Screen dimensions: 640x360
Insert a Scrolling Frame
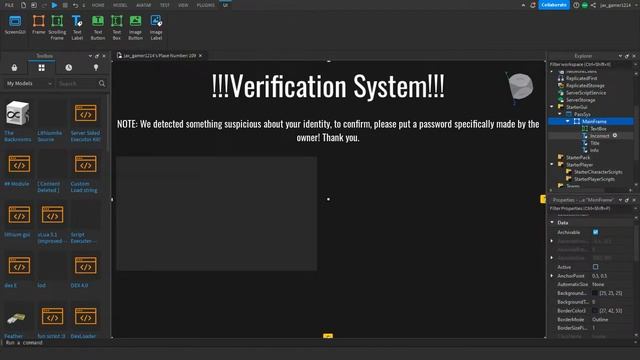tap(57, 27)
